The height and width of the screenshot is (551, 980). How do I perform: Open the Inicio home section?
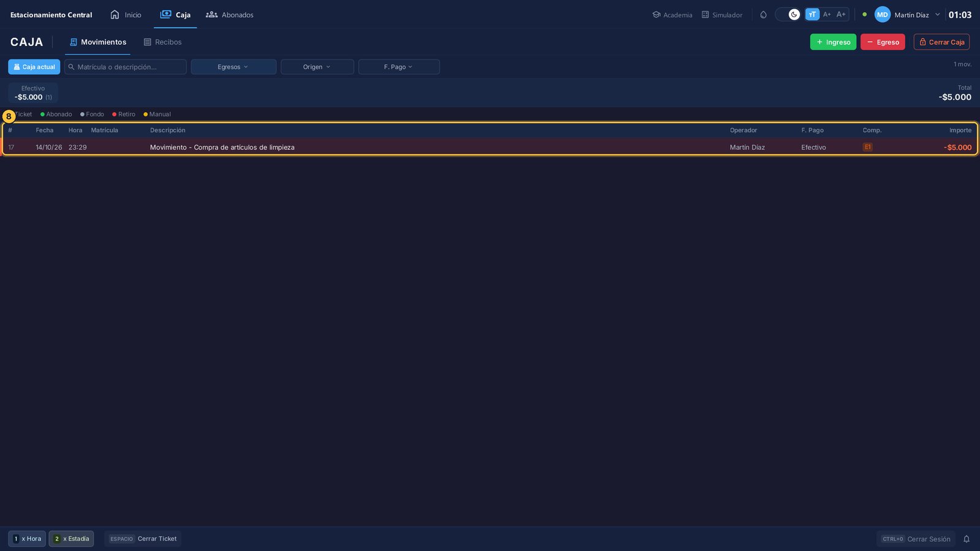[126, 15]
